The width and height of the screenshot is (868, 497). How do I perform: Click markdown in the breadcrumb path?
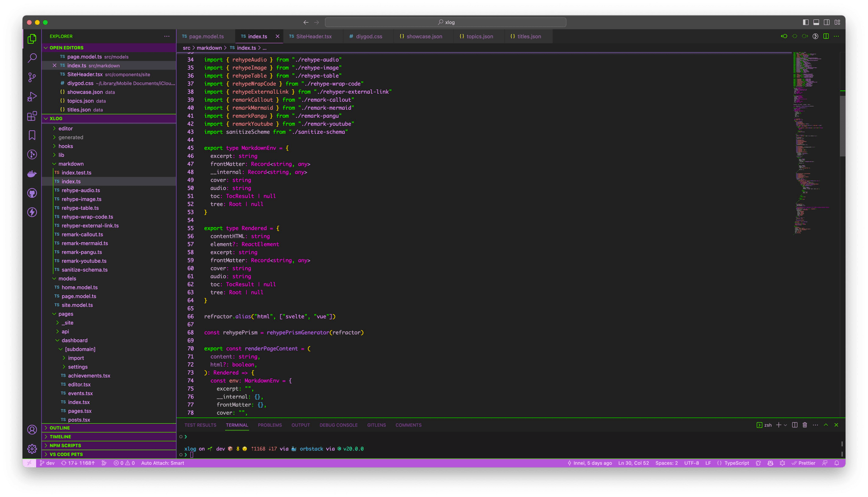coord(209,48)
